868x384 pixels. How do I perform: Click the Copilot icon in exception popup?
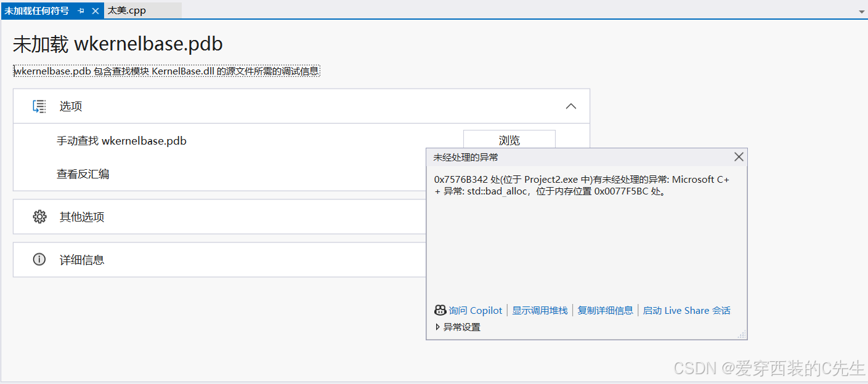440,310
